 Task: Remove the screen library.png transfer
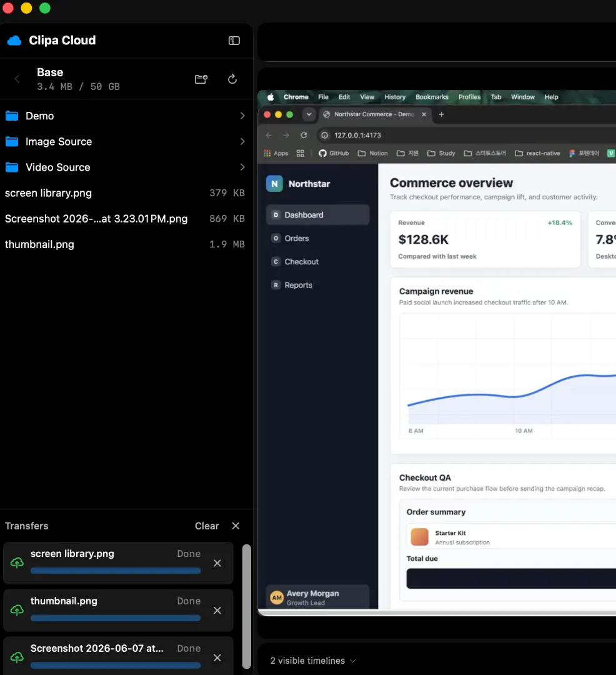click(x=217, y=563)
